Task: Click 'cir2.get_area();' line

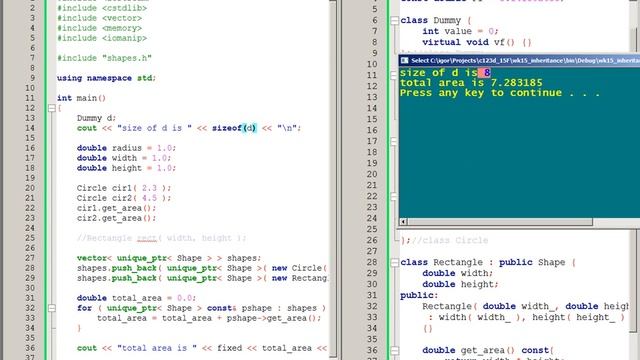Action: pos(116,218)
